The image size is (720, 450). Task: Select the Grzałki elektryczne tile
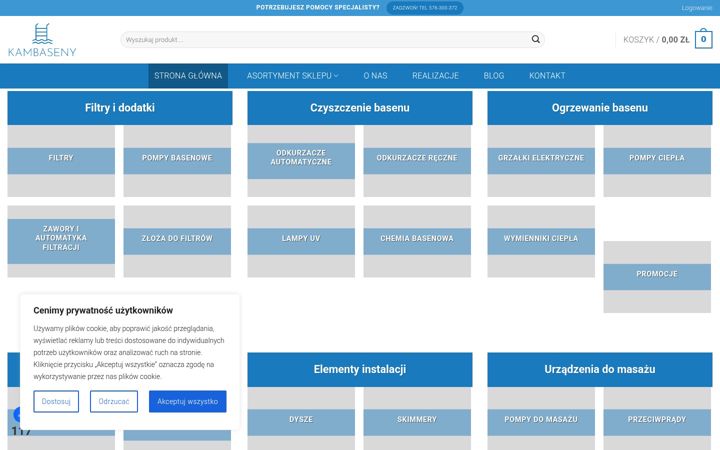(x=541, y=161)
